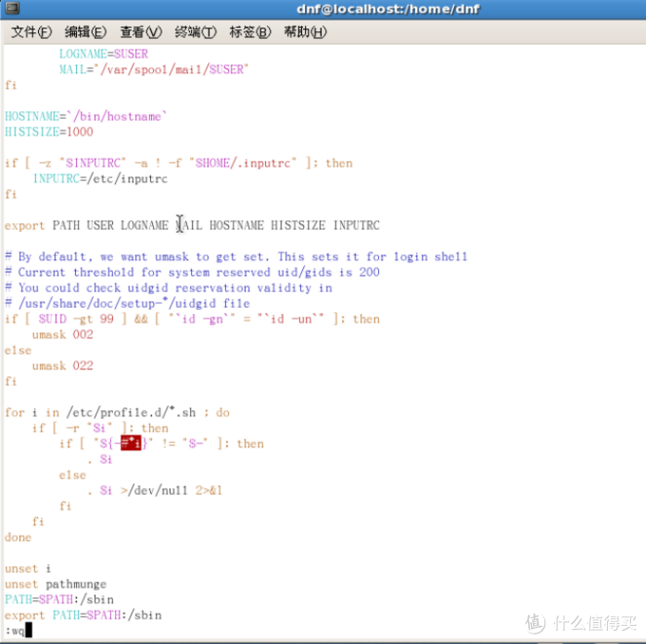Click the comment '/usr/share/doc/setup-*/uidgid file'
This screenshot has width=646, height=644.
pos(127,304)
